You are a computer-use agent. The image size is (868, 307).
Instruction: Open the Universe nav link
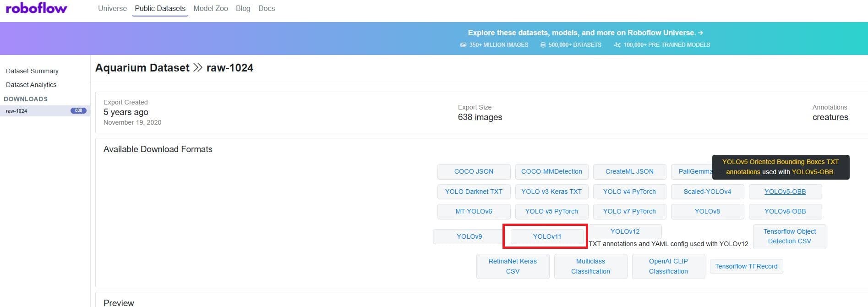click(x=112, y=8)
